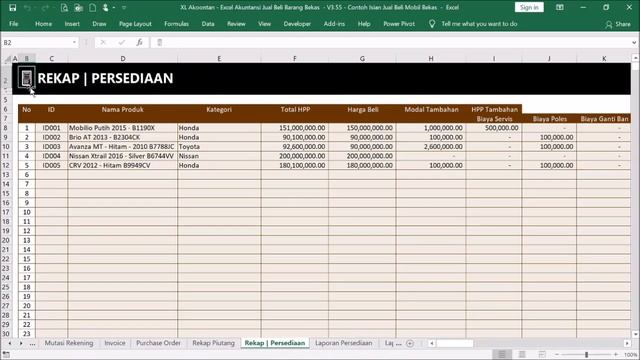Select cell ID003

point(51,147)
